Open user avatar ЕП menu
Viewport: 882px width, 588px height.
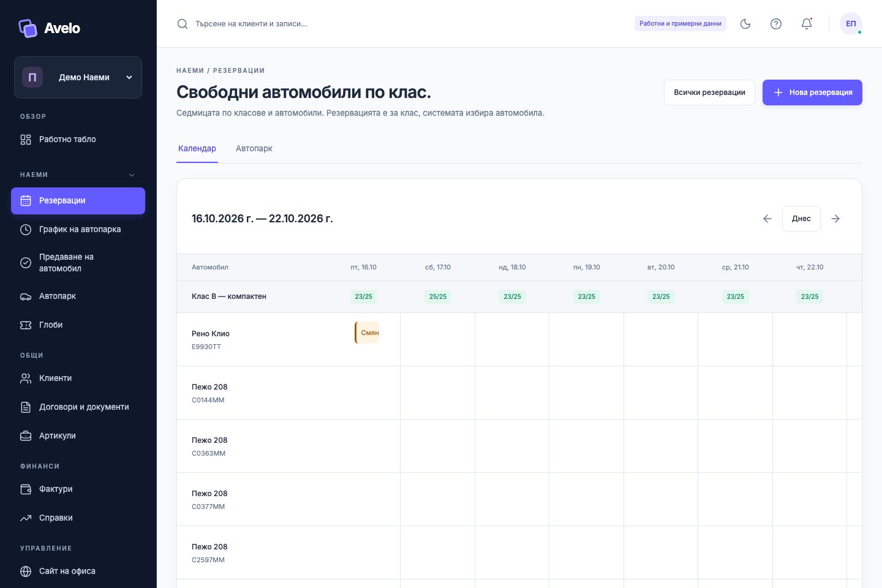click(x=851, y=24)
